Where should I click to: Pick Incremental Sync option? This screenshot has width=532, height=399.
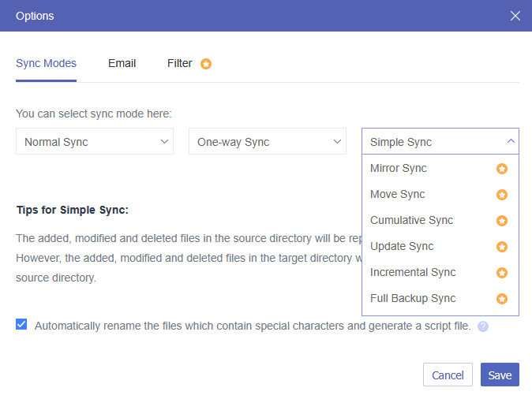(x=413, y=273)
